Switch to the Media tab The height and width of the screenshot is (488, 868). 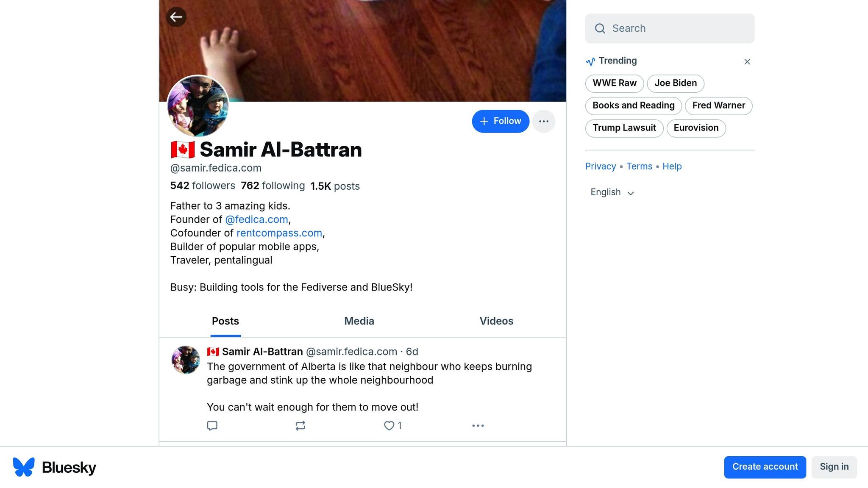(359, 321)
